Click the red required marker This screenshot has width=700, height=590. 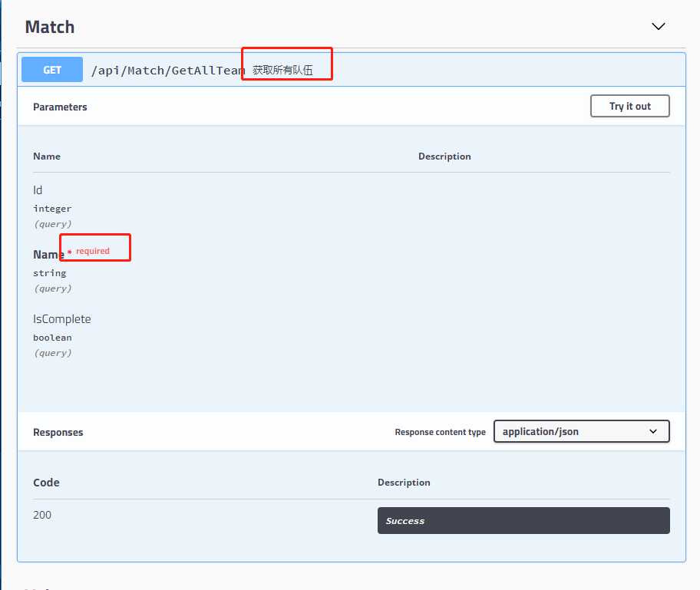tap(88, 251)
